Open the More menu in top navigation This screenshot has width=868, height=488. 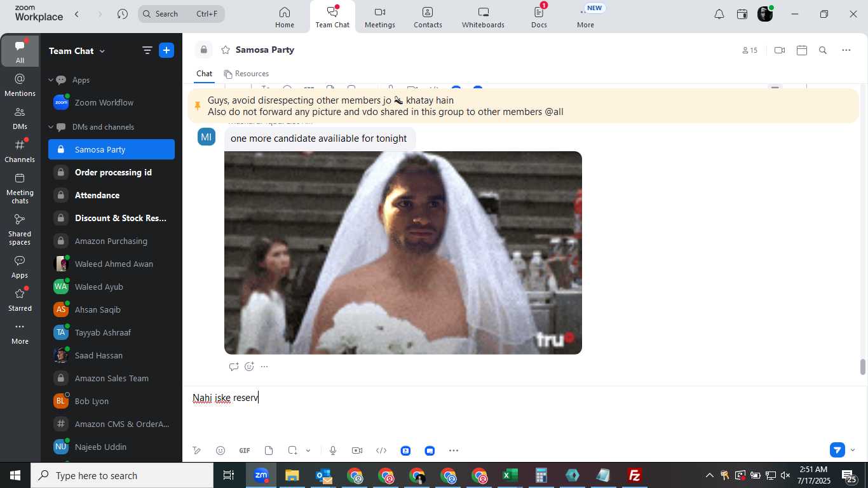point(585,17)
